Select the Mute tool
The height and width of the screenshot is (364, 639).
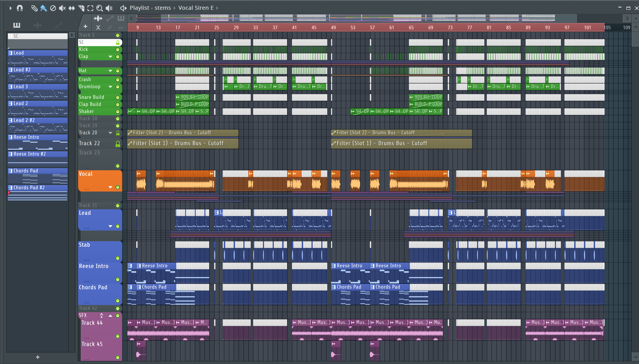[62, 8]
